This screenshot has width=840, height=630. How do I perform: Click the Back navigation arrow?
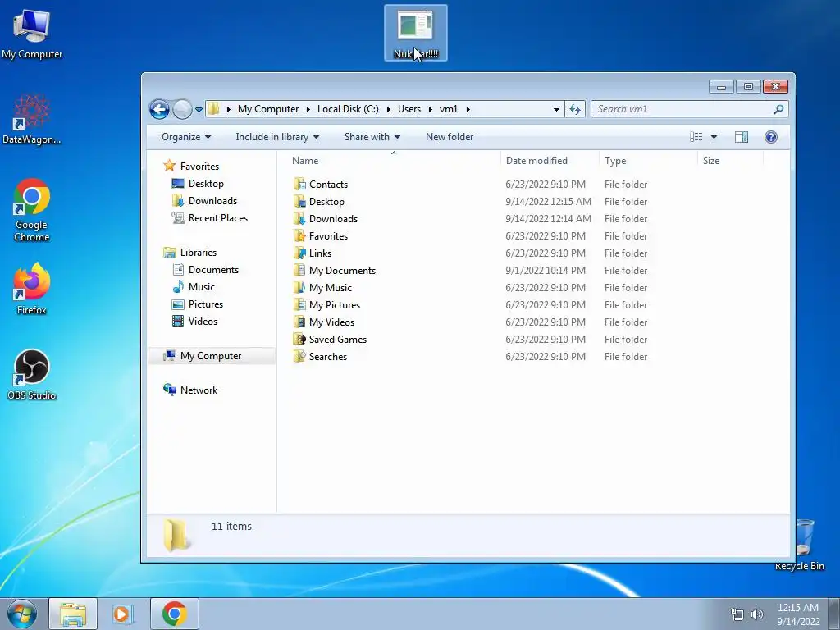pyautogui.click(x=159, y=109)
